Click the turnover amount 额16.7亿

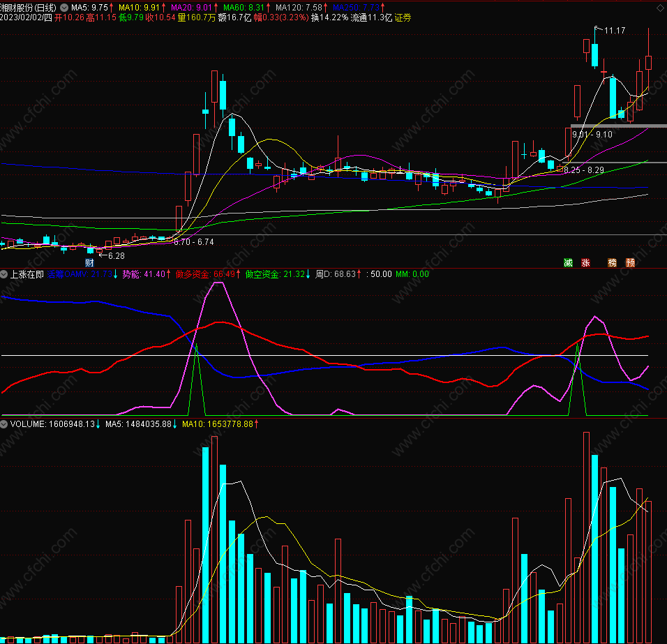235,18
